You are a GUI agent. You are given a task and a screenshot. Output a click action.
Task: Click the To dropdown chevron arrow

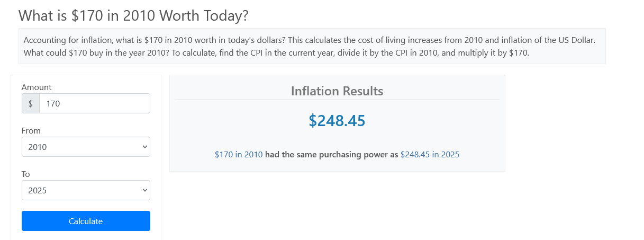pos(144,191)
